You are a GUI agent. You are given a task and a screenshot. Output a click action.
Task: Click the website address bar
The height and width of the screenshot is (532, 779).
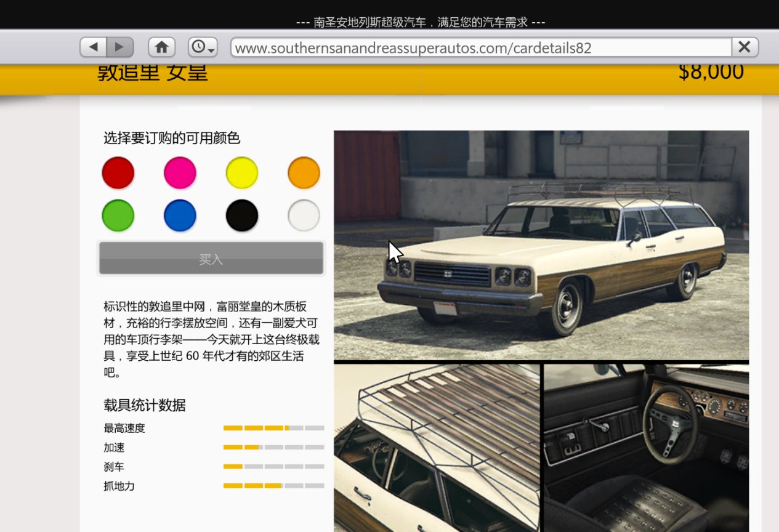coord(481,47)
